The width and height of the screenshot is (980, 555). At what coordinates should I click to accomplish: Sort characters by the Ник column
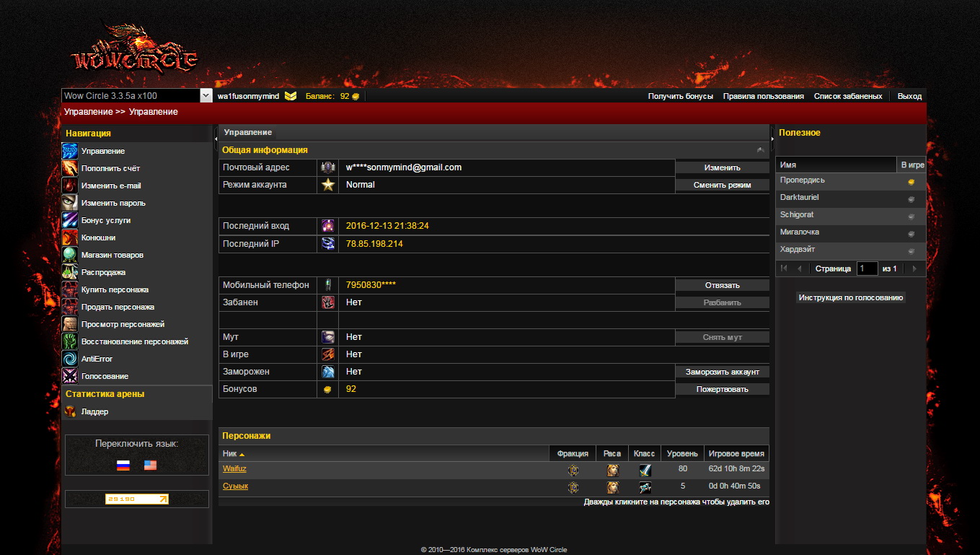point(233,454)
